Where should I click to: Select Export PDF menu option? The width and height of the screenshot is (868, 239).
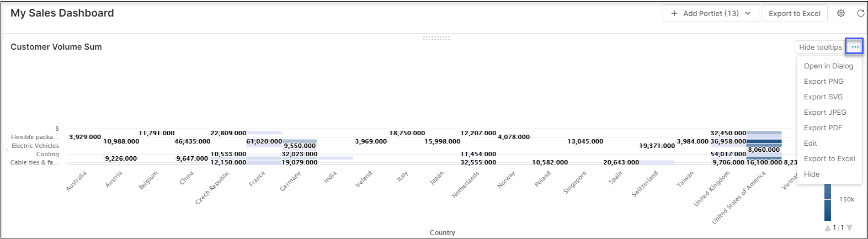pyautogui.click(x=823, y=128)
